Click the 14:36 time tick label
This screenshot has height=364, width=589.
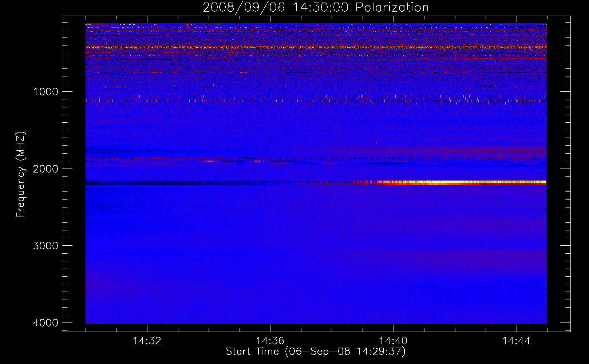coord(270,341)
